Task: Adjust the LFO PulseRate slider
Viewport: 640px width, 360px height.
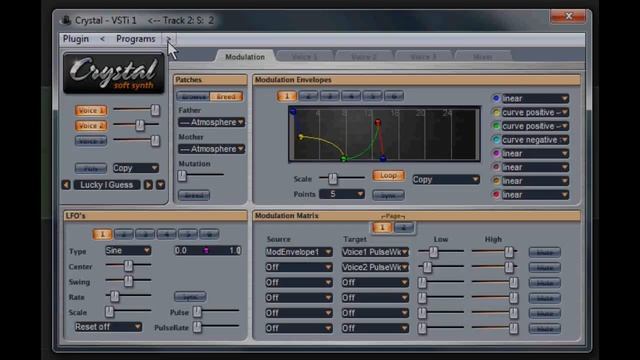Action: 197,327
